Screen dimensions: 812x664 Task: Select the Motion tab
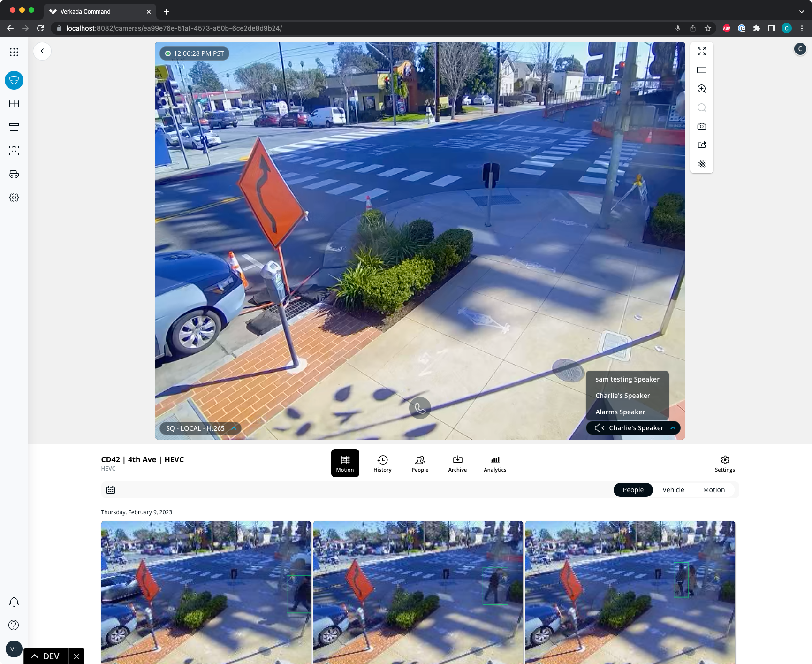coord(345,463)
